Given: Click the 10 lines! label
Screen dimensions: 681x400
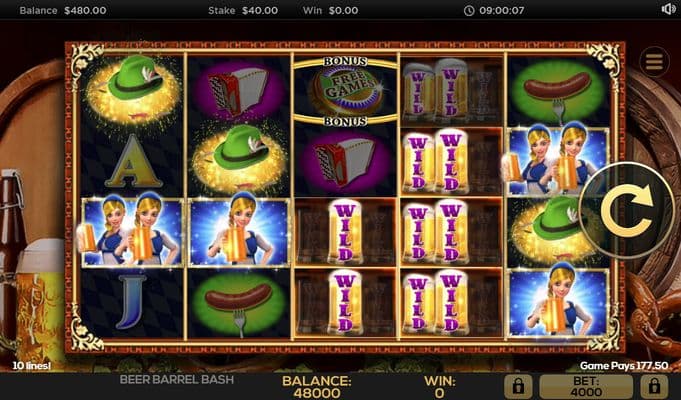Looking at the screenshot, I should (31, 366).
